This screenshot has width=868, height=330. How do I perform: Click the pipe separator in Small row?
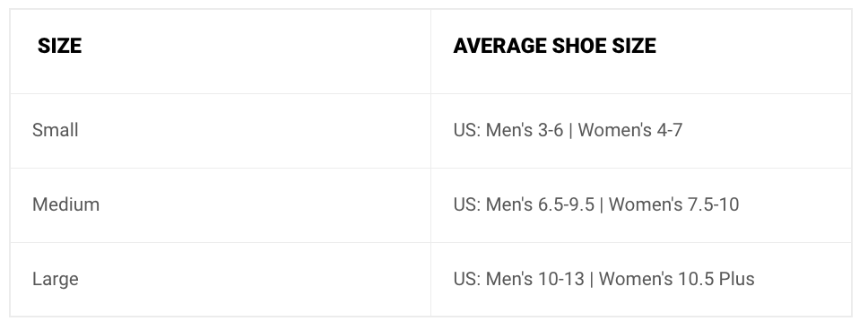[570, 130]
